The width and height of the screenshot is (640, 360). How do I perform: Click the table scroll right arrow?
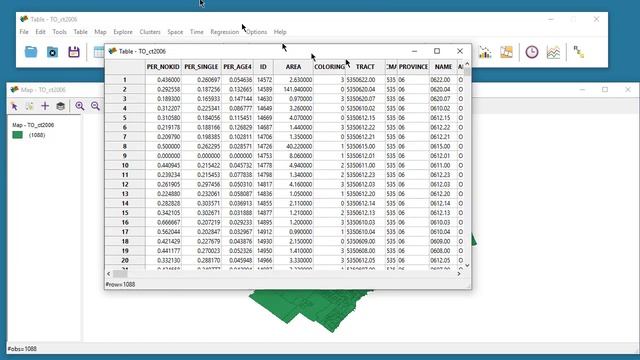(x=459, y=273)
